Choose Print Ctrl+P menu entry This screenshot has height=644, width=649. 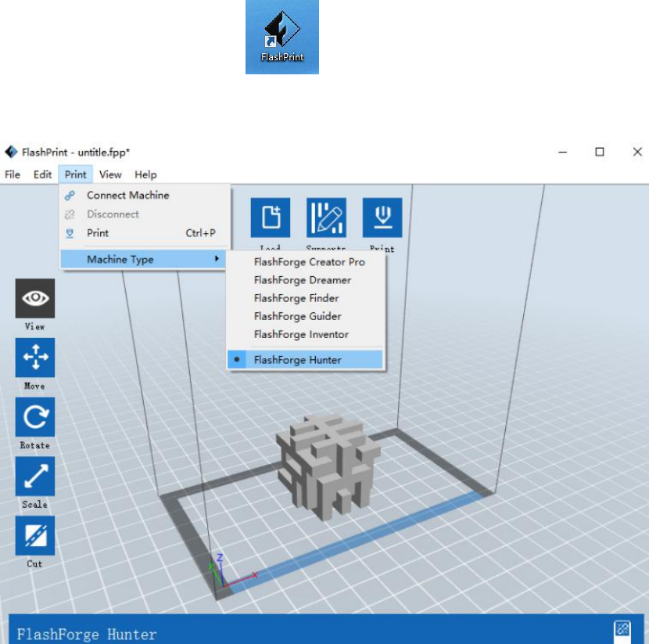coord(144,232)
